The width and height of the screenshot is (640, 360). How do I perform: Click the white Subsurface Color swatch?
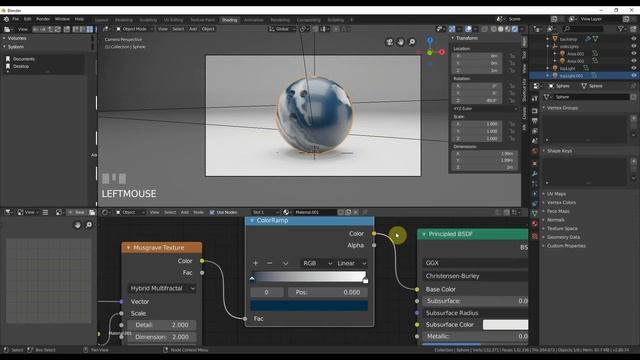[505, 324]
